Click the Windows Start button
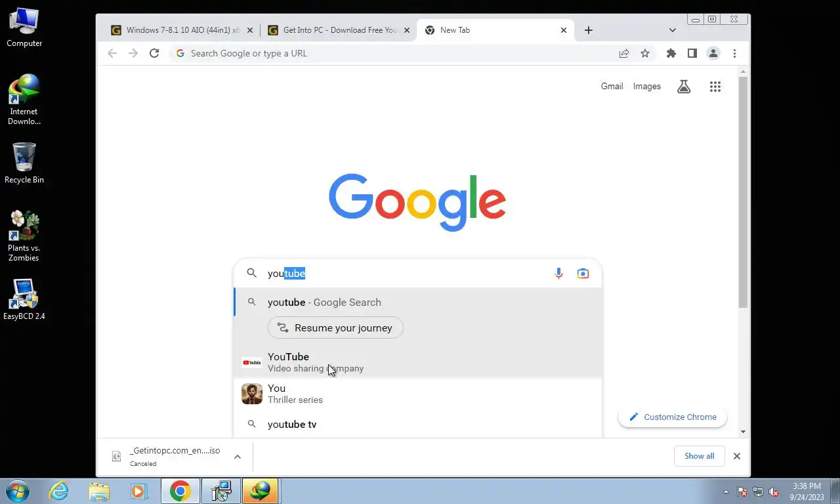This screenshot has height=504, width=840. point(17,491)
